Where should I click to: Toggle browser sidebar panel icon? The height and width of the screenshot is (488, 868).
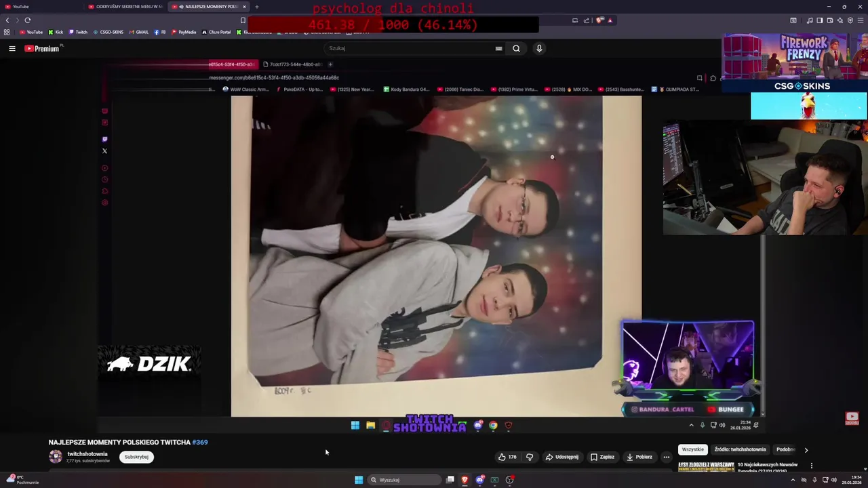point(820,20)
